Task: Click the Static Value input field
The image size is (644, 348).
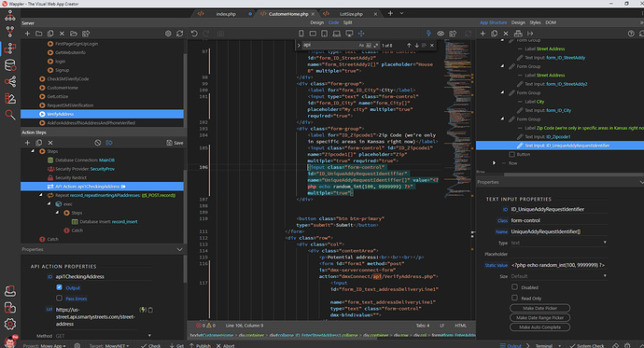Action: click(x=558, y=265)
